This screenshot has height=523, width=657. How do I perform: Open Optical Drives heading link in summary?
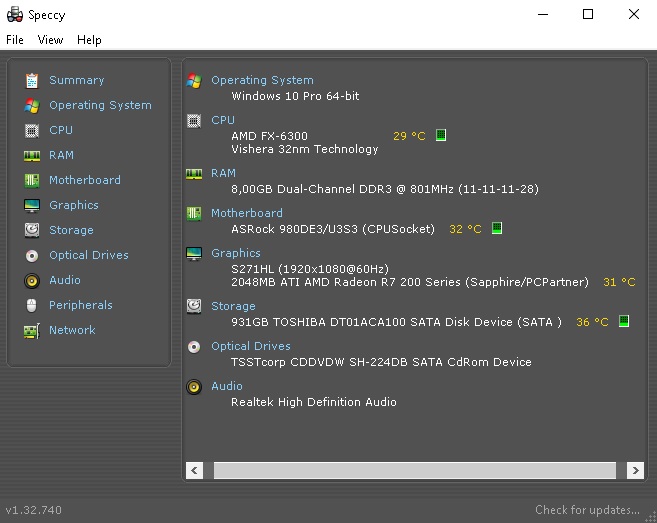click(251, 346)
